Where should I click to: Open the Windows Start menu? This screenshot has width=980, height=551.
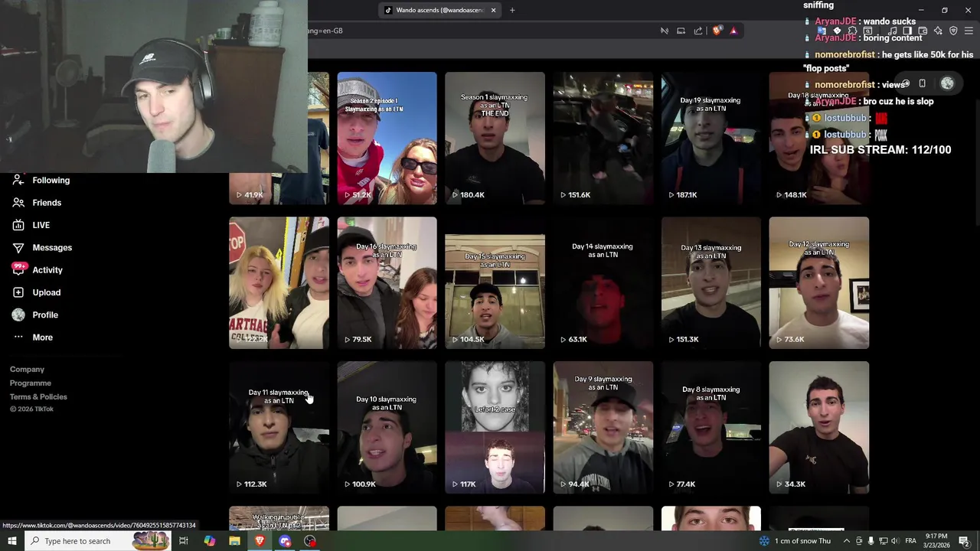(x=11, y=541)
